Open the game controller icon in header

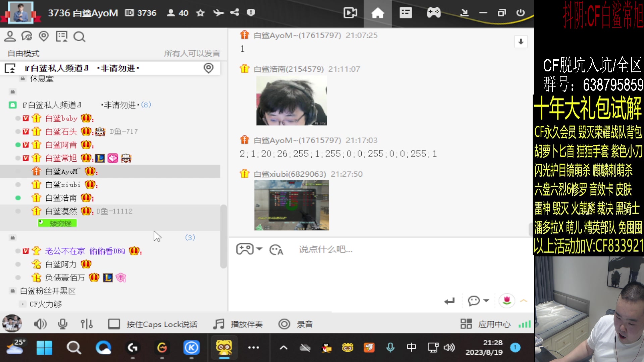pos(433,13)
